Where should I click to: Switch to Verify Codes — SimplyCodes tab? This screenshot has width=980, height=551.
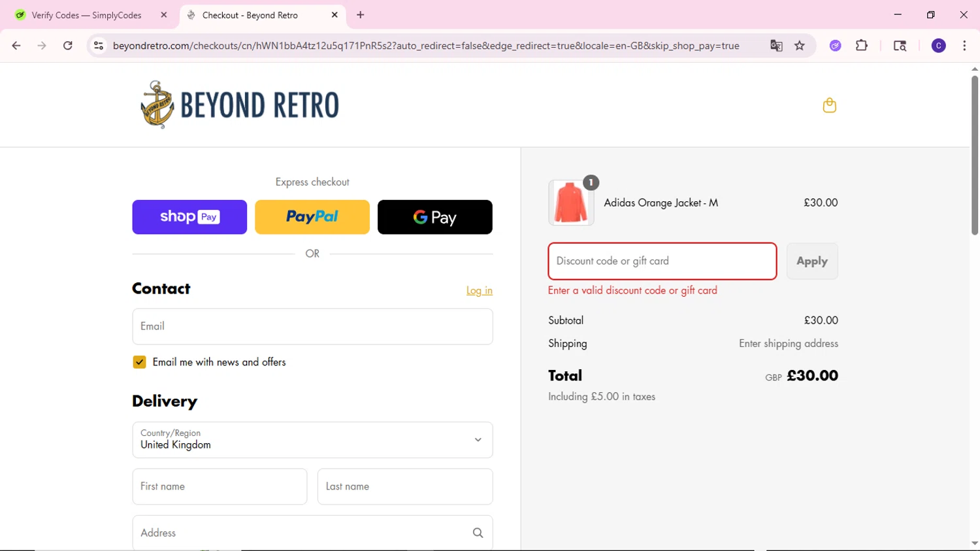(x=87, y=15)
